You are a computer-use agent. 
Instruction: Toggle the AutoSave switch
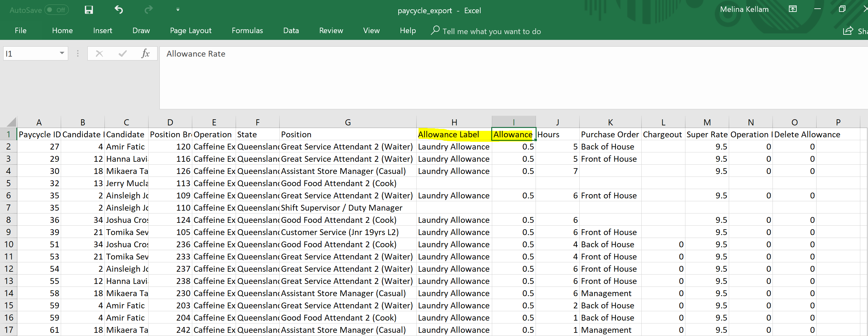[56, 10]
